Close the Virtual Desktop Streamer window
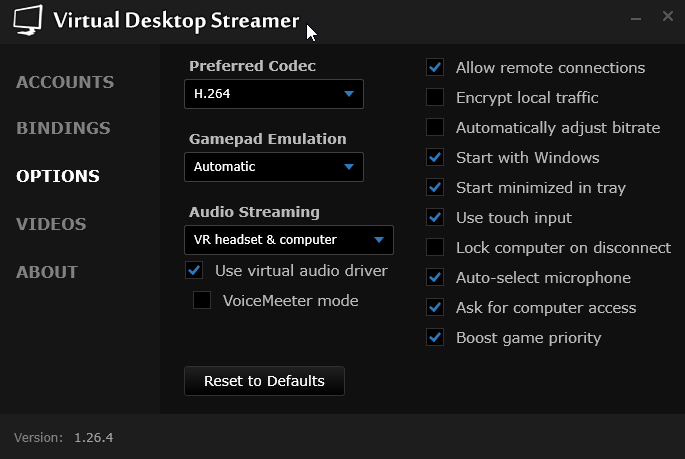The image size is (685, 459). tap(668, 17)
